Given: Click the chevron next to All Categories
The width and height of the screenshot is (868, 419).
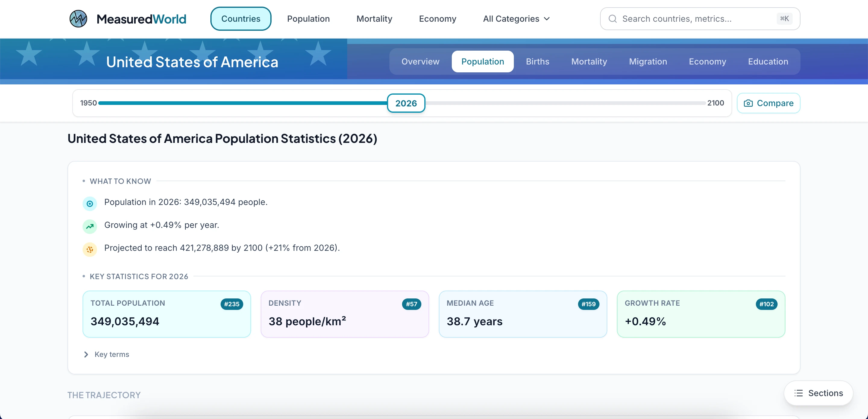Looking at the screenshot, I should tap(547, 19).
